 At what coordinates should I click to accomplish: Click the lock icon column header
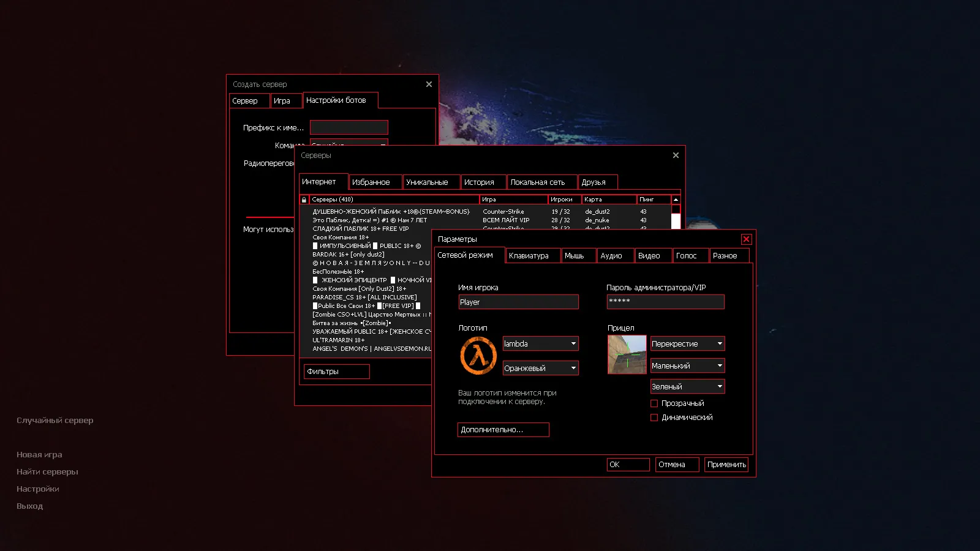304,200
